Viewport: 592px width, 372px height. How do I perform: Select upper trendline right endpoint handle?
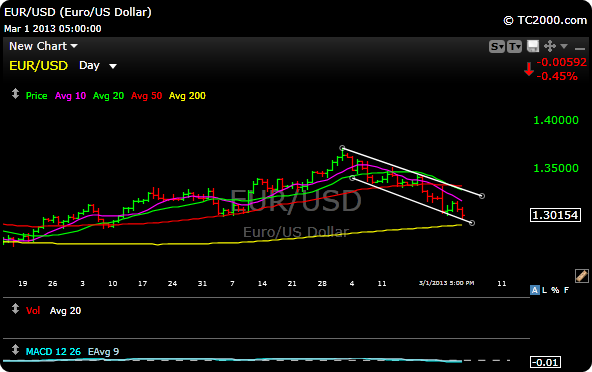(482, 196)
